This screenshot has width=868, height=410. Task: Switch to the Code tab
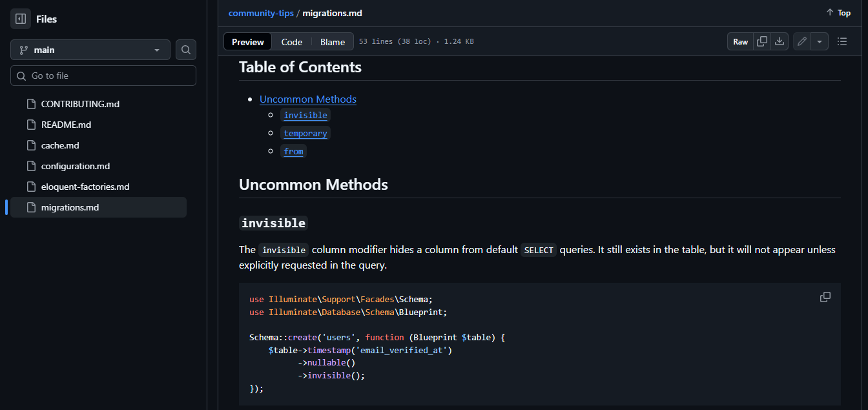292,42
